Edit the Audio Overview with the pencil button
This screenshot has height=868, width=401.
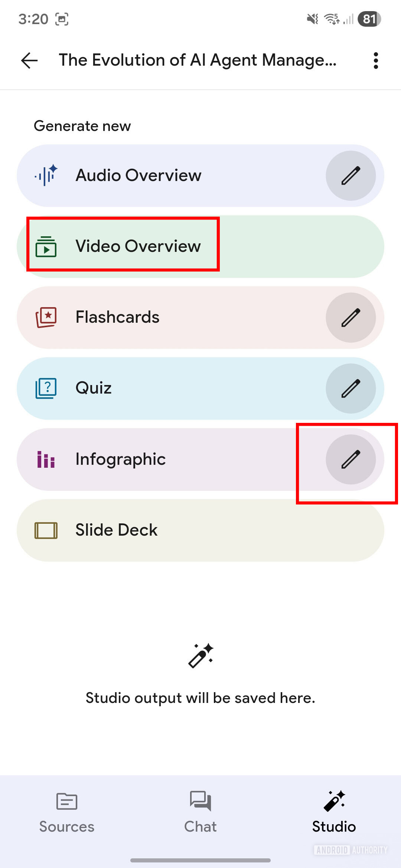tap(351, 175)
